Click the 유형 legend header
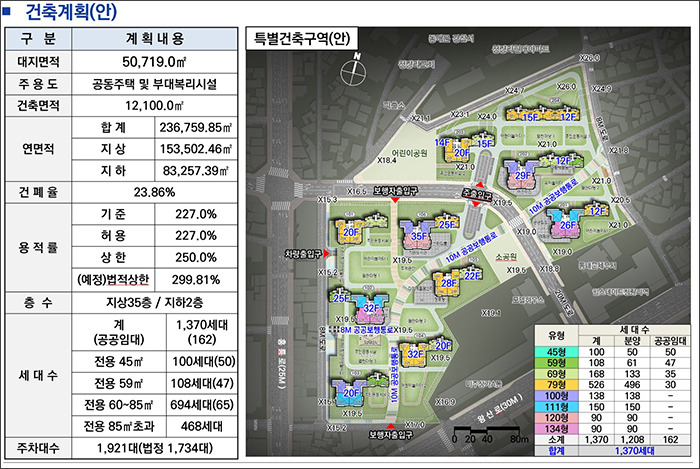Image resolution: width=700 pixels, height=469 pixels. (556, 336)
